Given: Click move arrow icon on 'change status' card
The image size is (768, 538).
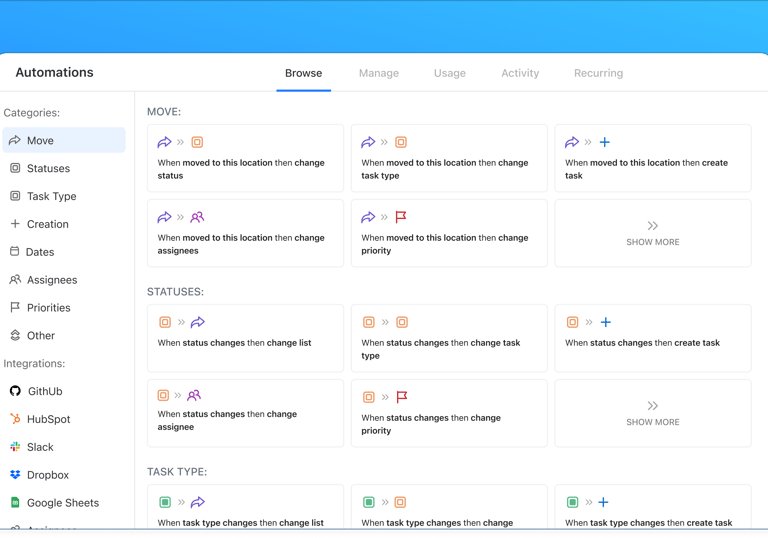Looking at the screenshot, I should (x=165, y=142).
